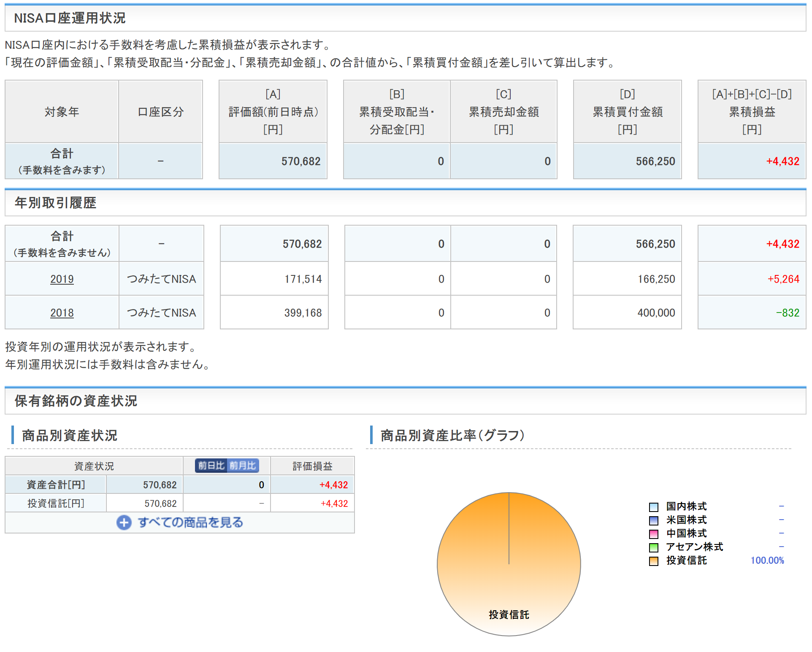Image resolution: width=812 pixels, height=652 pixels.
Task: Click the 国内株式 legend color swatch
Action: point(653,507)
